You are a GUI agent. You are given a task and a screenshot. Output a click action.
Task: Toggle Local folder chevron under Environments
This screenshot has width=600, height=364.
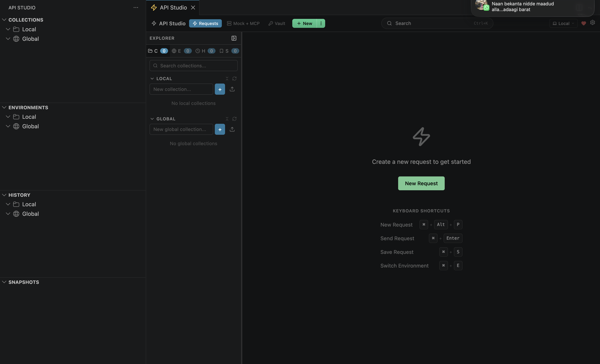[8, 117]
